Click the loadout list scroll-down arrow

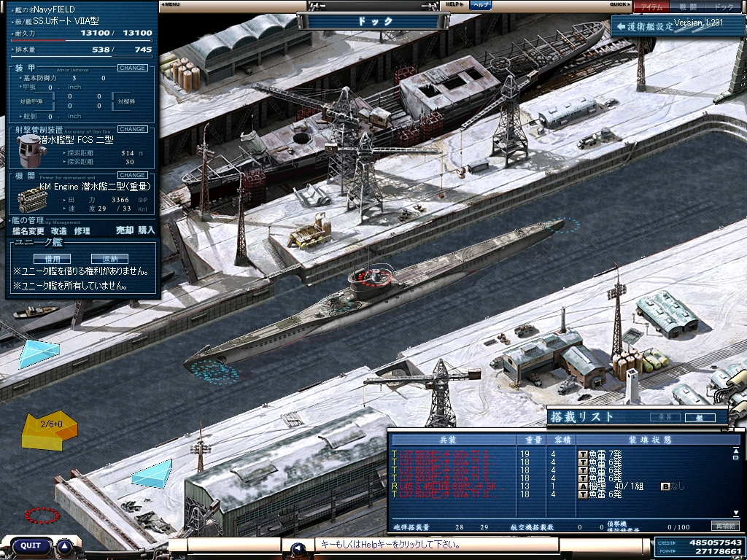[x=736, y=513]
